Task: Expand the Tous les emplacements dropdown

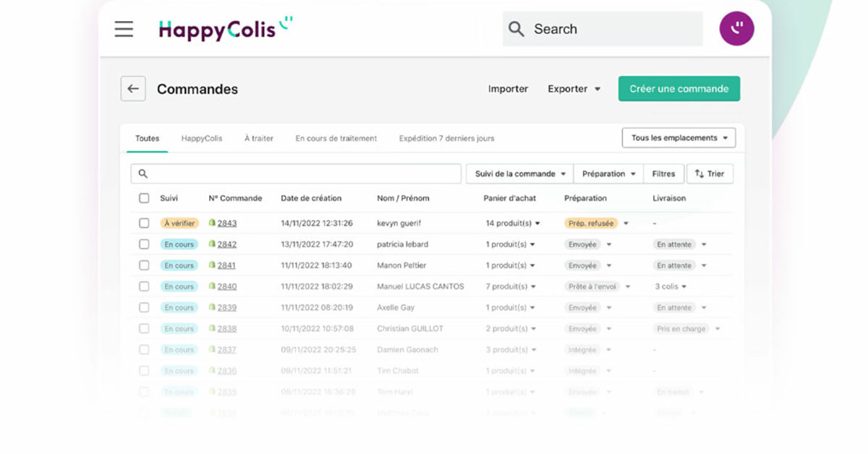Action: pyautogui.click(x=678, y=138)
